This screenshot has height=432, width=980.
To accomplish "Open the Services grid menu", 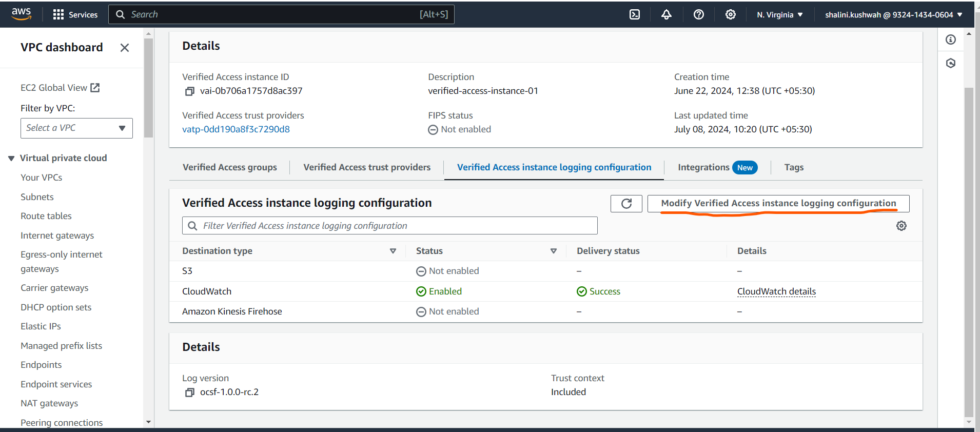I will pos(75,14).
